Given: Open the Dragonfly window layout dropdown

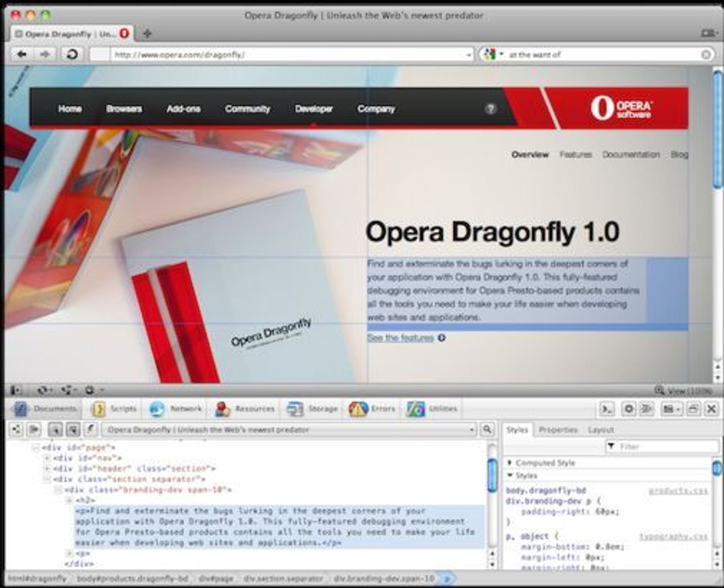Looking at the screenshot, I should tap(672, 409).
